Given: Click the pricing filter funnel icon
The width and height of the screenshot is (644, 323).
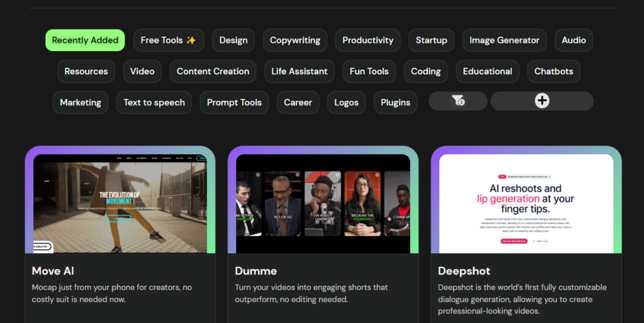Looking at the screenshot, I should point(458,101).
